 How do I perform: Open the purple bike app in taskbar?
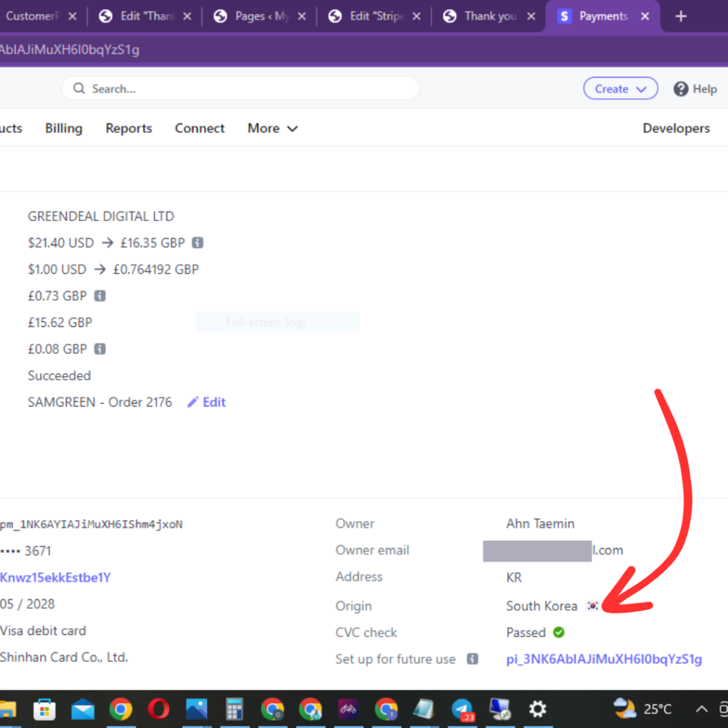click(x=348, y=709)
